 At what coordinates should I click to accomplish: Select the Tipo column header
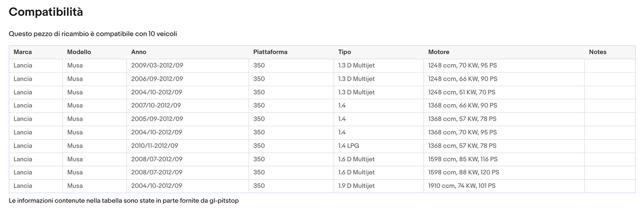[x=345, y=52]
